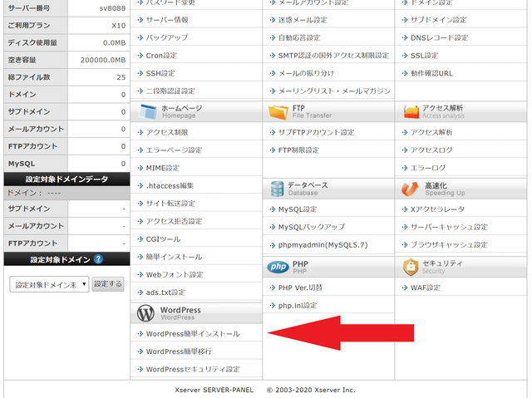Open MIME設定 link

(163, 168)
